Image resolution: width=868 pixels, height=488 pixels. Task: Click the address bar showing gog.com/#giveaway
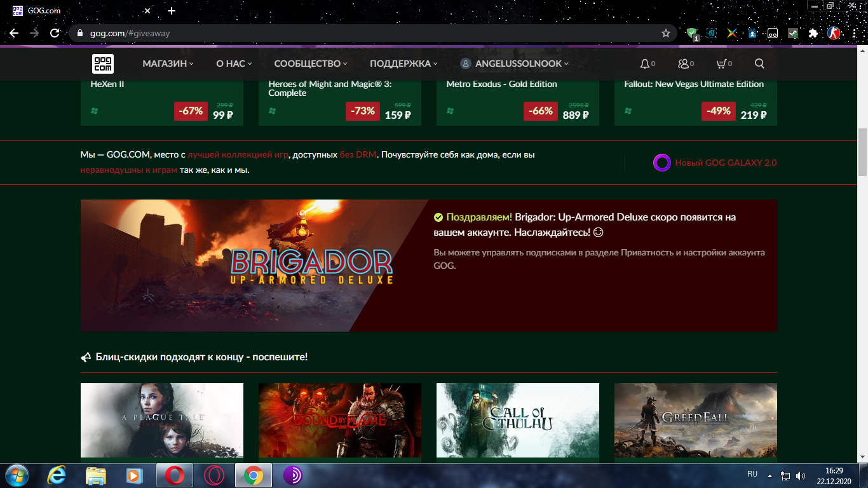tap(372, 33)
